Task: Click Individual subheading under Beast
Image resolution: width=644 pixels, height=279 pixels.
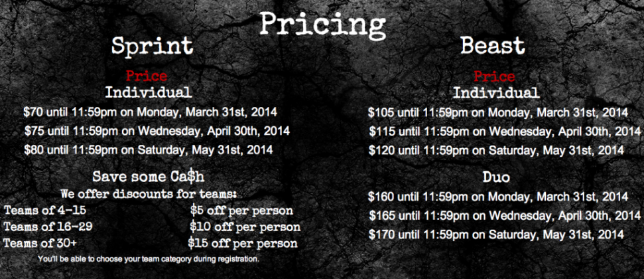Action: (496, 92)
